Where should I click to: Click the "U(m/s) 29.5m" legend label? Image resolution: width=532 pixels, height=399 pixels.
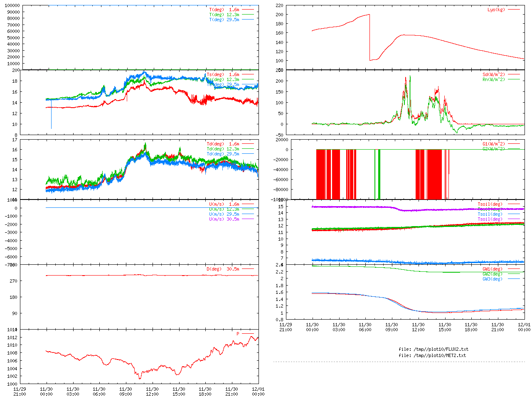pos(224,214)
